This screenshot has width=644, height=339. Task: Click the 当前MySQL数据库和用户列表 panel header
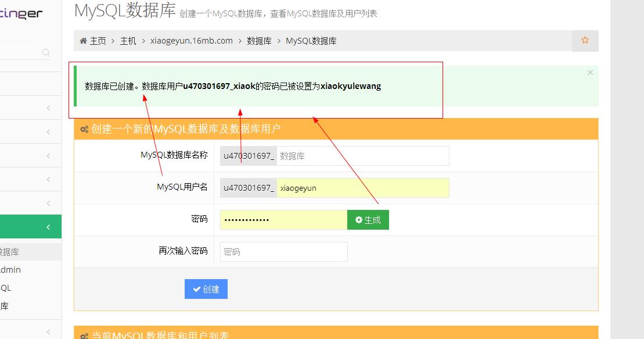tap(336, 333)
